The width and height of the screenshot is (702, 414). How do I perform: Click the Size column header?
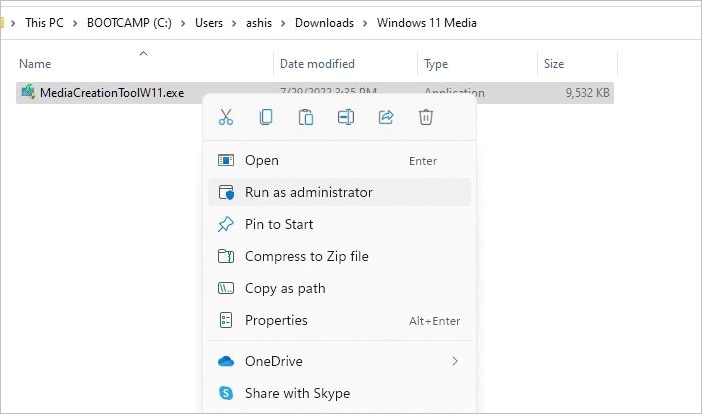[x=554, y=64]
